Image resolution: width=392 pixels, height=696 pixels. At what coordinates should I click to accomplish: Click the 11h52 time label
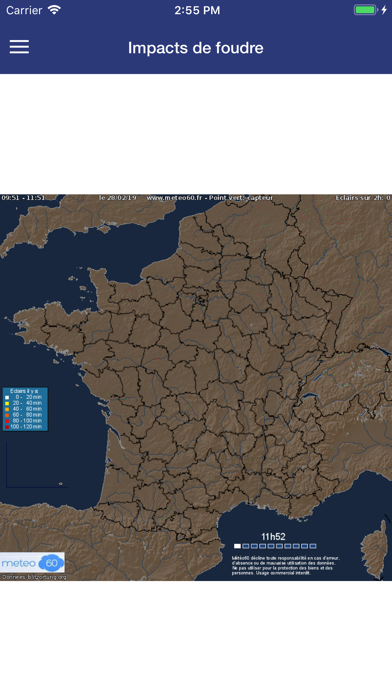tap(273, 537)
